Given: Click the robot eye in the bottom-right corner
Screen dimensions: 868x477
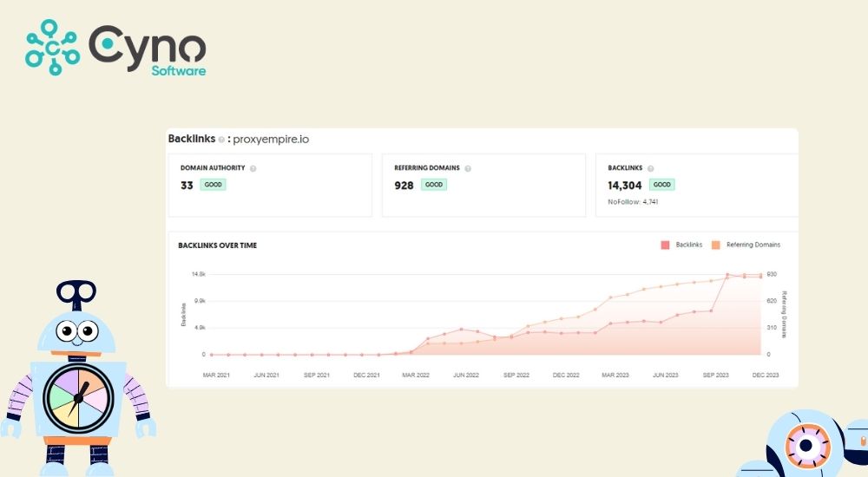Looking at the screenshot, I should [806, 447].
